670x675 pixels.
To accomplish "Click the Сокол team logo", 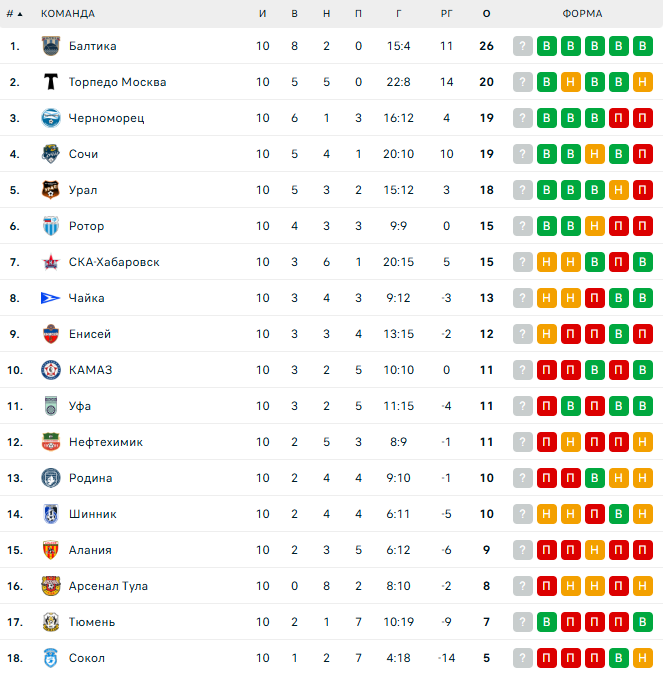I will (51, 658).
